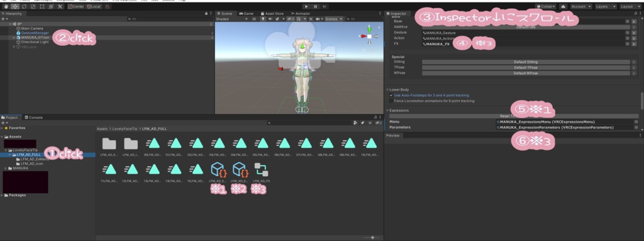Toggle Force Locomotion animations checkbox

click(x=391, y=101)
